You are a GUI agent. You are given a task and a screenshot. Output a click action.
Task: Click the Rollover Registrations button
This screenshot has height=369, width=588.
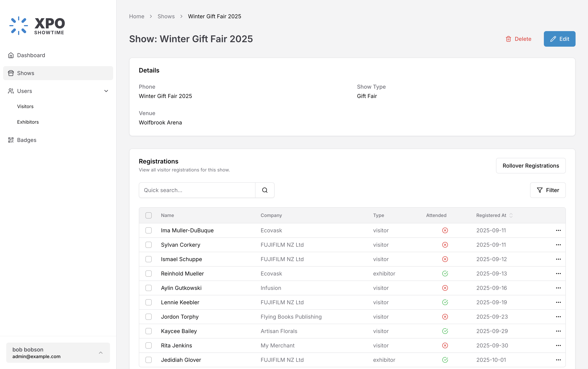[x=530, y=166]
